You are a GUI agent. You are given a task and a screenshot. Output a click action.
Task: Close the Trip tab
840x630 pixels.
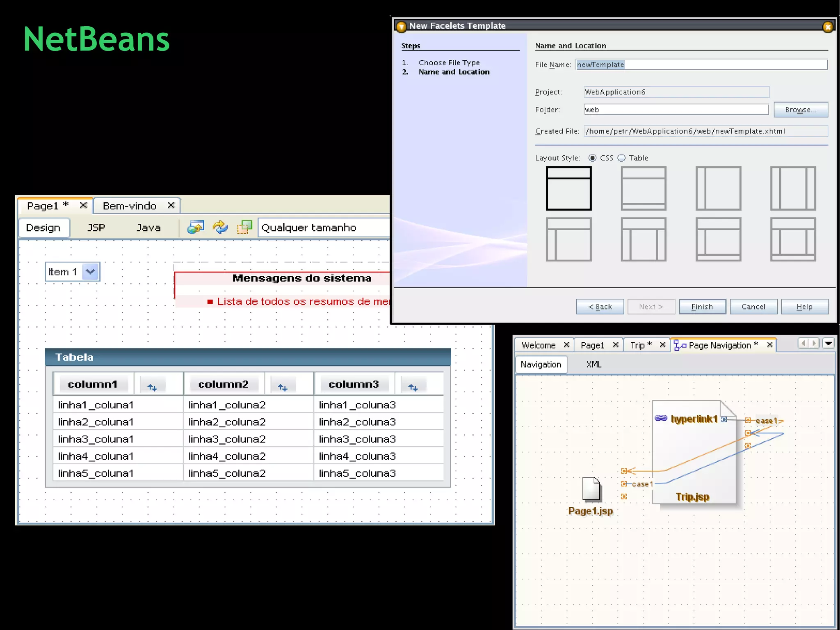click(662, 344)
